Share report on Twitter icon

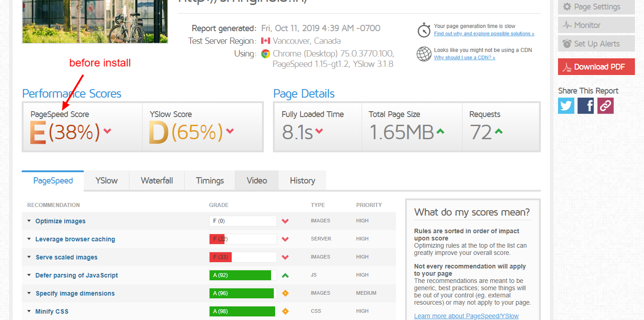(566, 106)
